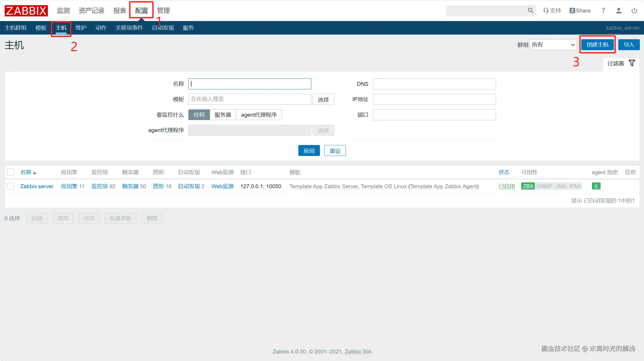Open the Zabbix Share link
Image resolution: width=644 pixels, height=361 pixels.
click(x=580, y=11)
